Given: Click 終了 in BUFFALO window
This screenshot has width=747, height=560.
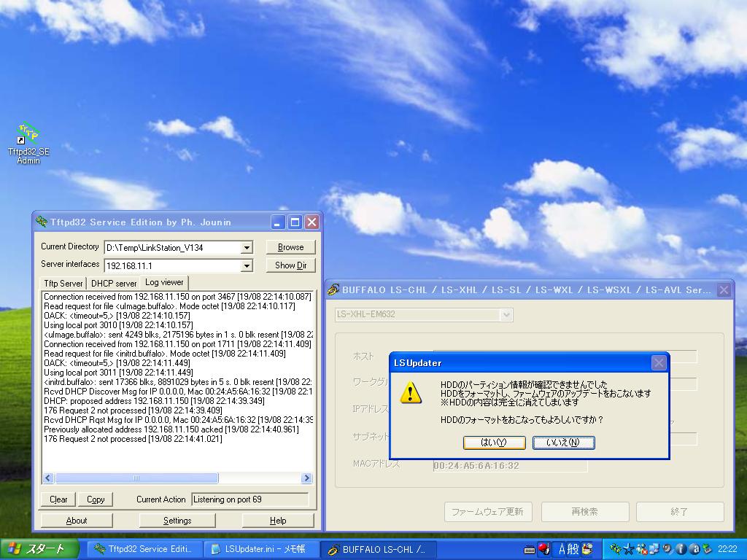Looking at the screenshot, I should 679,511.
